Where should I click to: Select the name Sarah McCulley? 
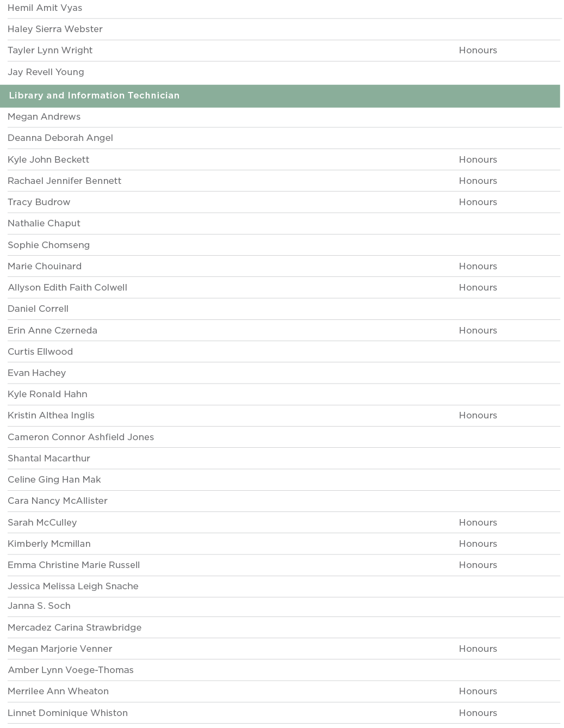[x=42, y=523]
